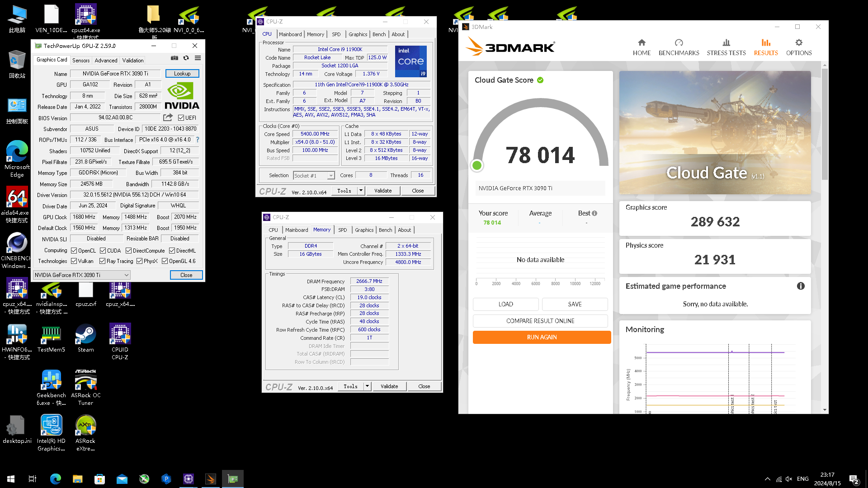
Task: Click LOAD button in 3DMark
Action: [505, 304]
